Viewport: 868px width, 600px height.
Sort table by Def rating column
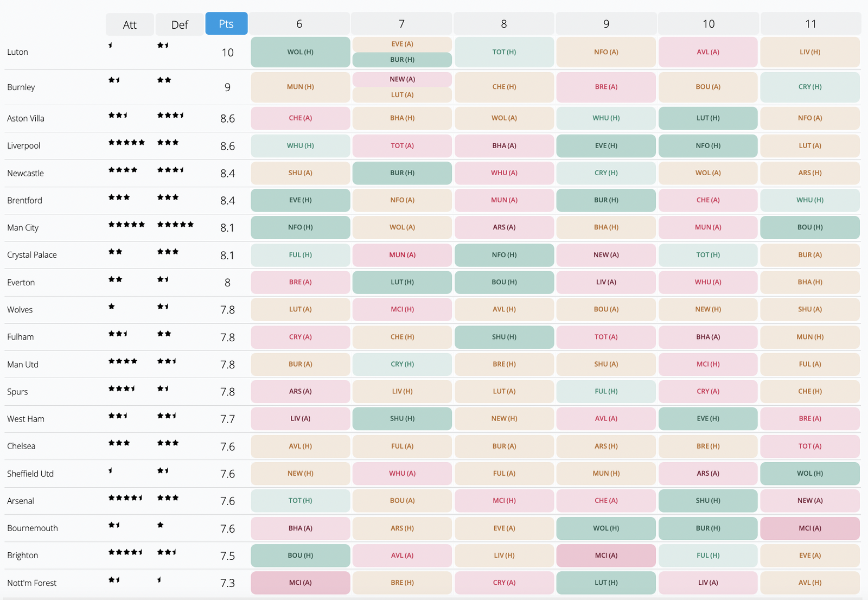click(x=180, y=24)
